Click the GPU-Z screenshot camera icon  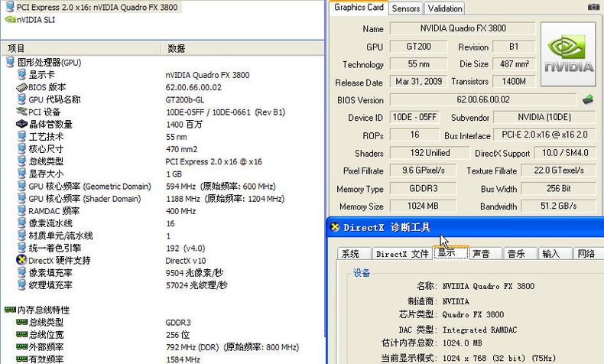pyautogui.click(x=593, y=7)
